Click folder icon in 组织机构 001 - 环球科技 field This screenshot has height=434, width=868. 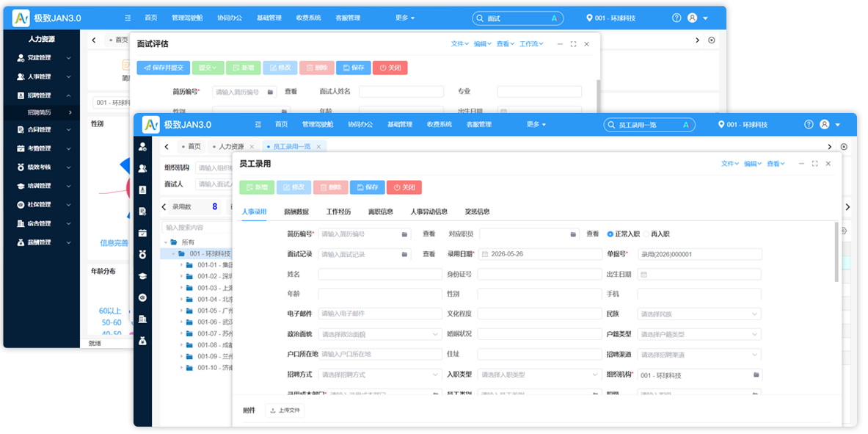point(756,375)
